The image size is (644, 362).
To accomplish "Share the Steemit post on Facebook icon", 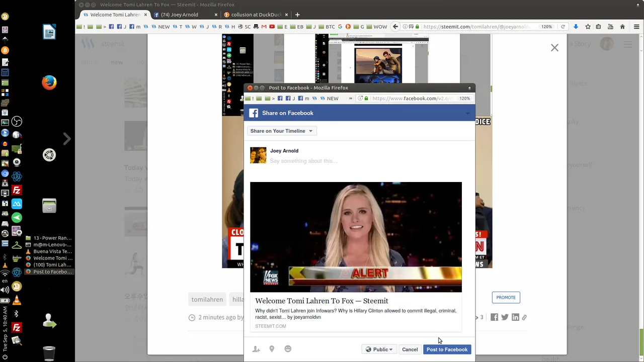I will tap(495, 317).
